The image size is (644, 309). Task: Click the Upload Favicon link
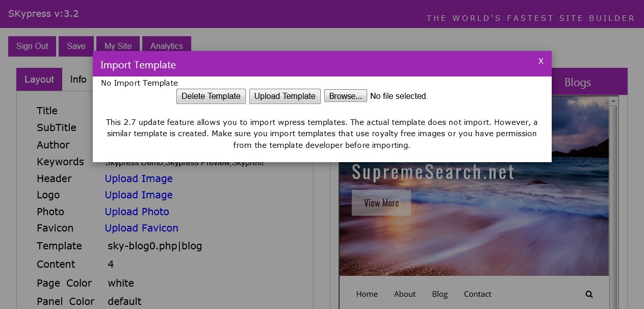coord(141,228)
